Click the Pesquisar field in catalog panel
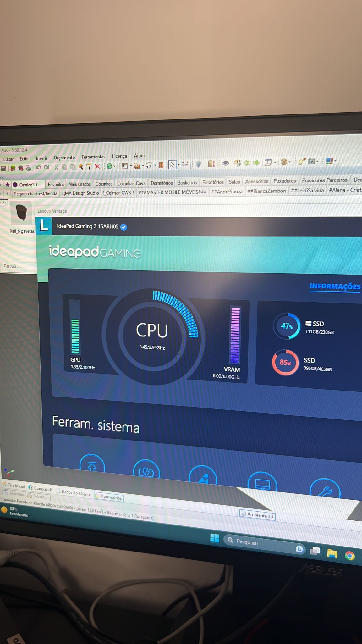The width and height of the screenshot is (362, 644). point(18,266)
